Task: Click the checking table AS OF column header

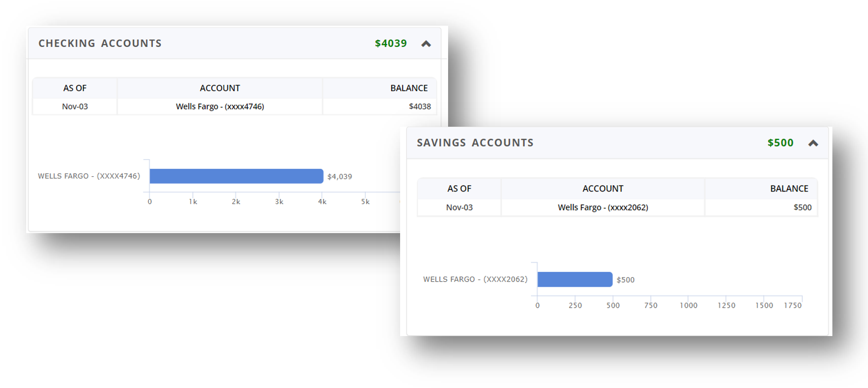Action: tap(75, 88)
